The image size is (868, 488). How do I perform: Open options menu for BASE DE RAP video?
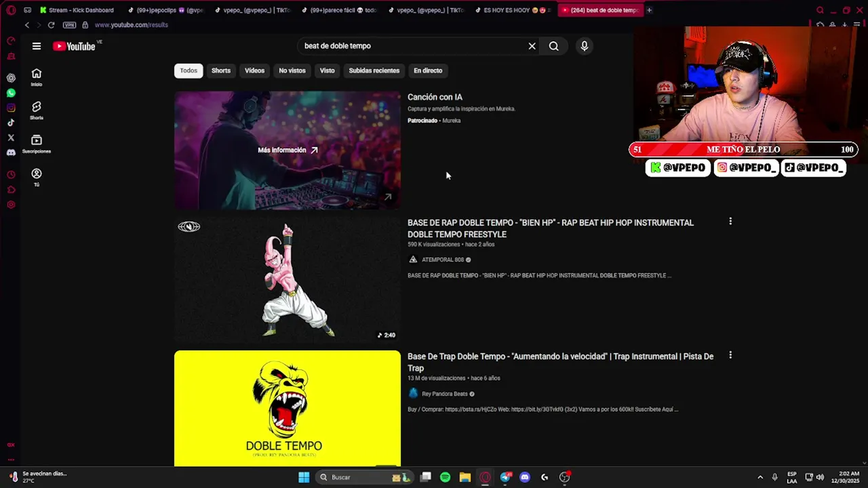[x=730, y=222]
